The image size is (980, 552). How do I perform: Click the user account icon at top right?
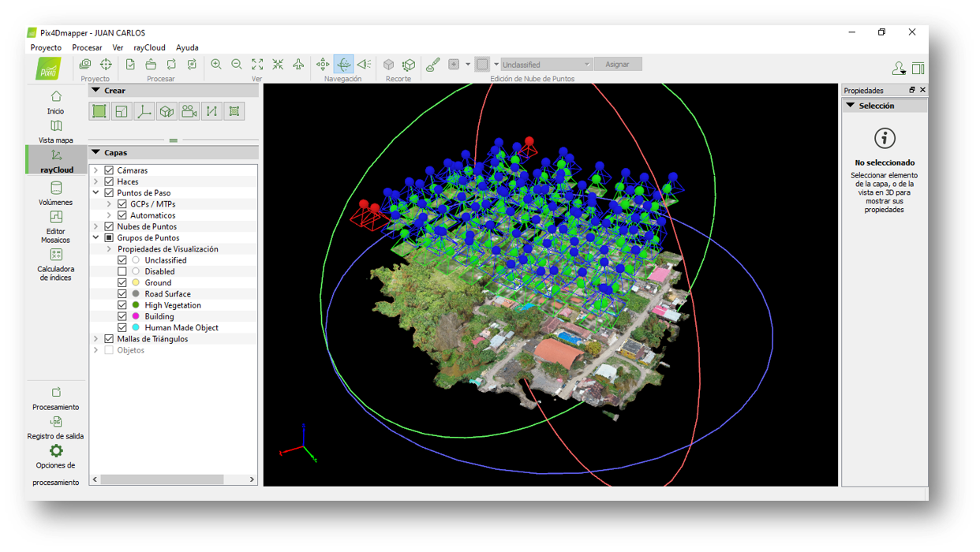(x=899, y=69)
